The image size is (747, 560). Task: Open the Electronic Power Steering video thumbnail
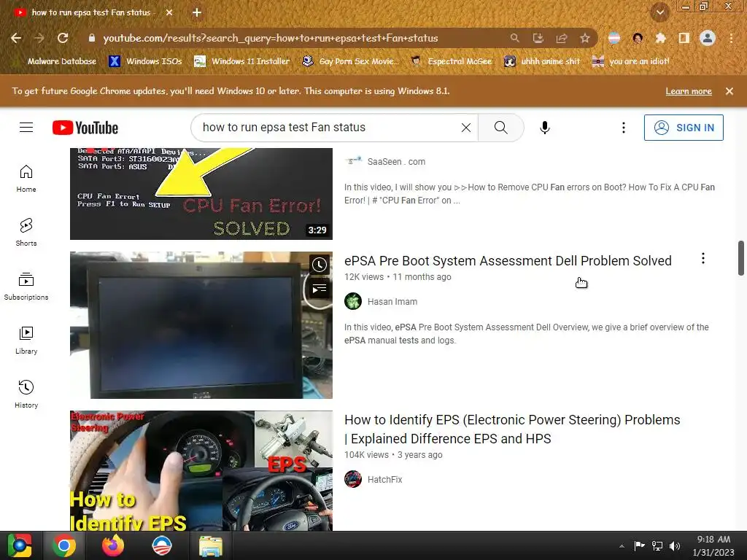[x=201, y=471]
